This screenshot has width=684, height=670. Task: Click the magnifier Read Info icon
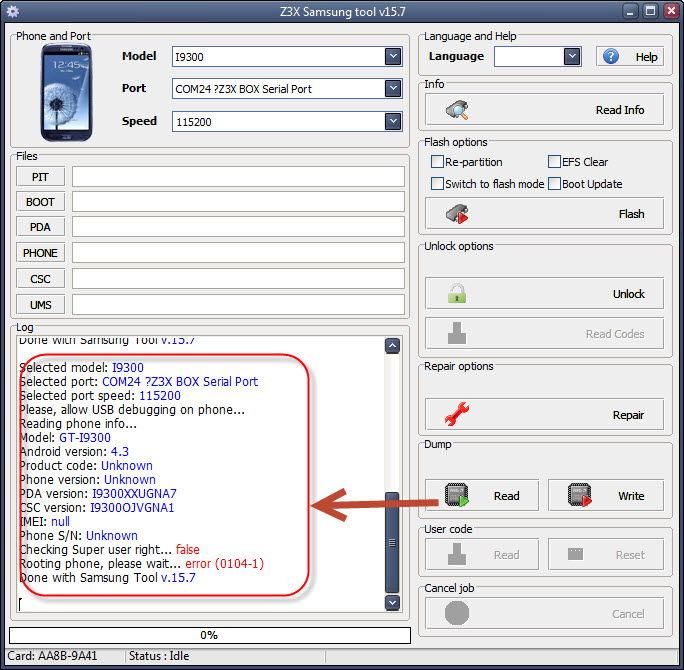[x=457, y=110]
